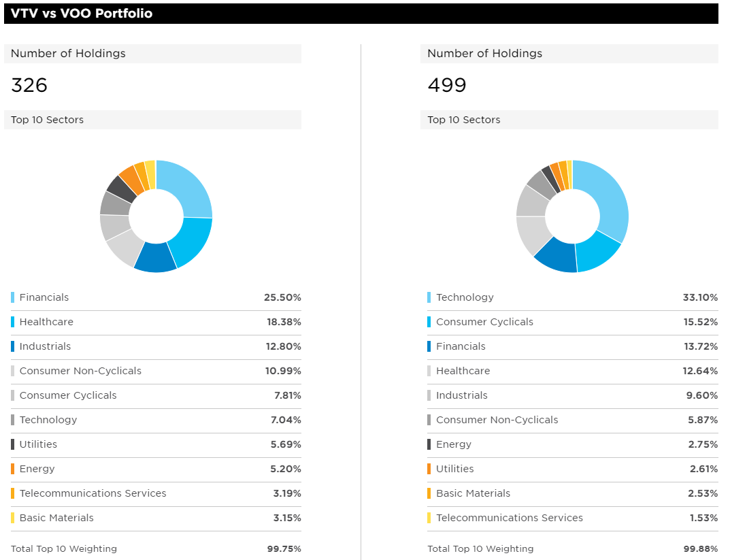Select Consumer Cyclicals in the VOO list

click(x=484, y=322)
